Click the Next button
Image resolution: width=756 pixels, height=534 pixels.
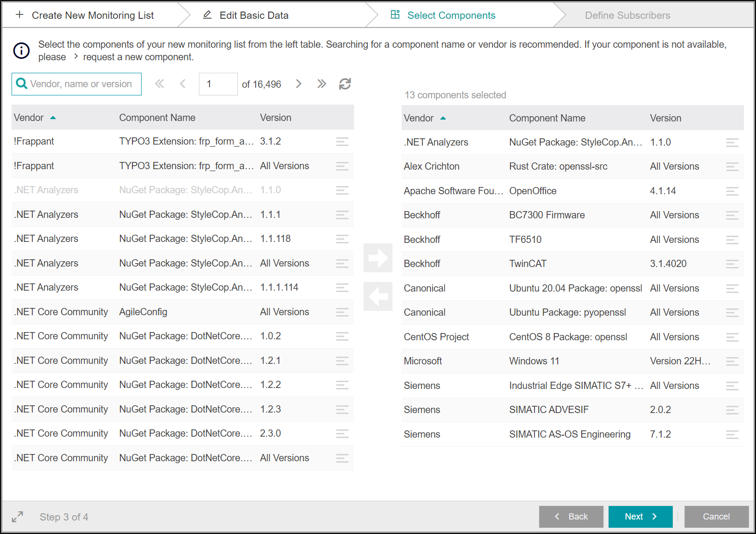pyautogui.click(x=640, y=517)
